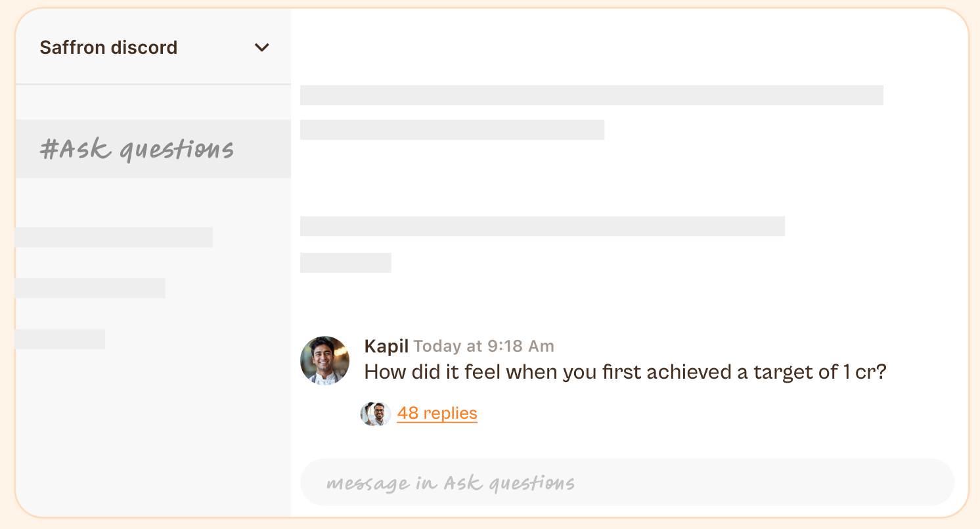980x529 pixels.
Task: Click the shortest placeholder message block
Action: (x=345, y=263)
